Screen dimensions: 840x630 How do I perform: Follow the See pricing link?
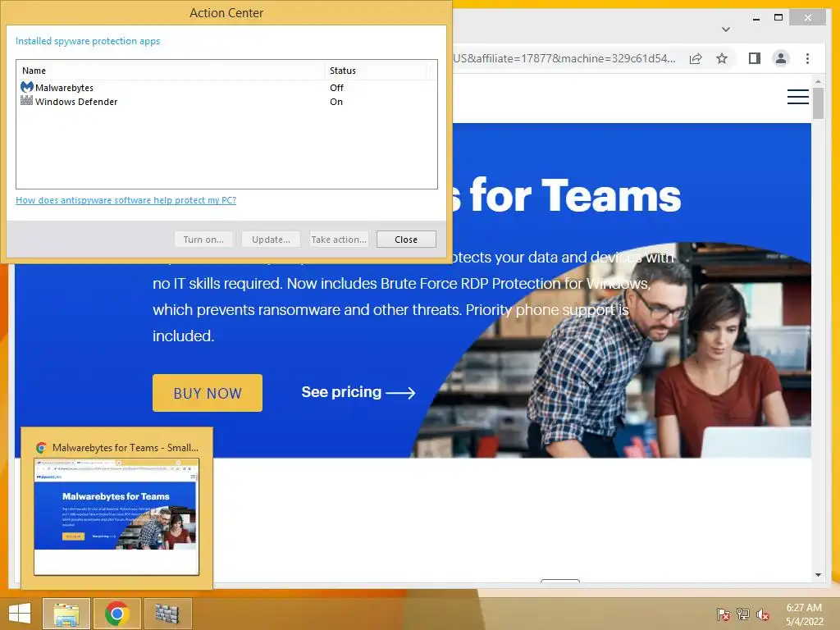358,392
